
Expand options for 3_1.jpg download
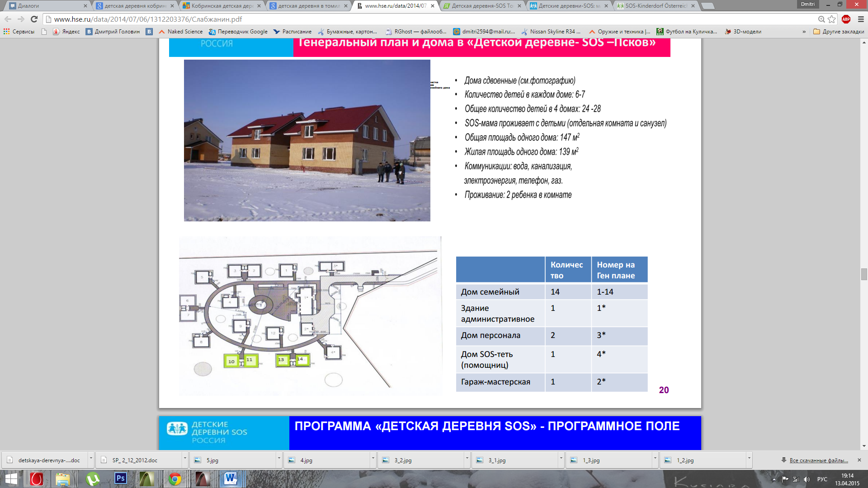point(561,460)
